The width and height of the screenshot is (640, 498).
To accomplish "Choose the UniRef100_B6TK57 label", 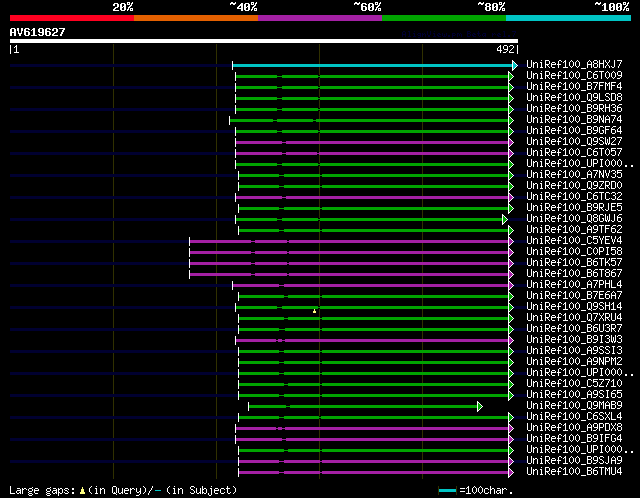I will pos(574,263).
